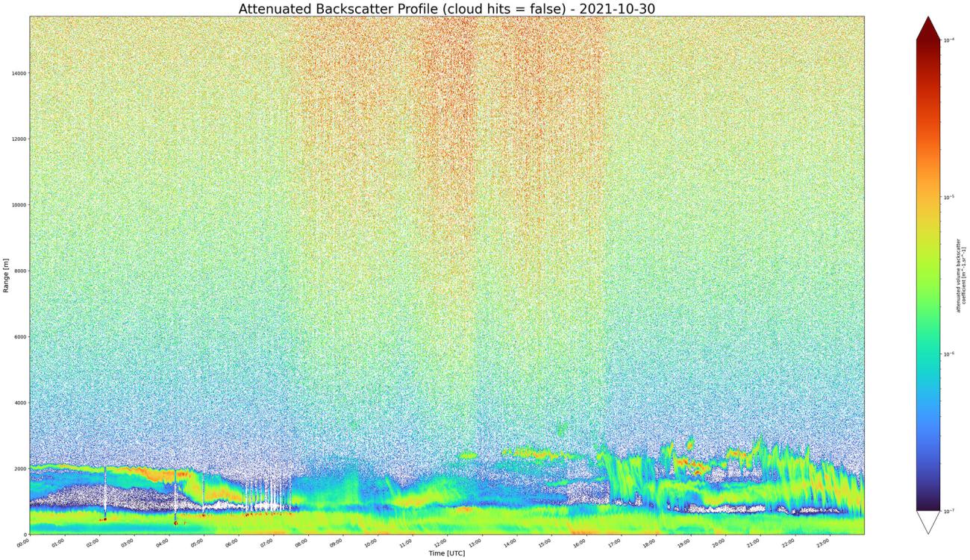Click the Time [UTC] axis label
Screen dimensions: 970x560
click(448, 553)
